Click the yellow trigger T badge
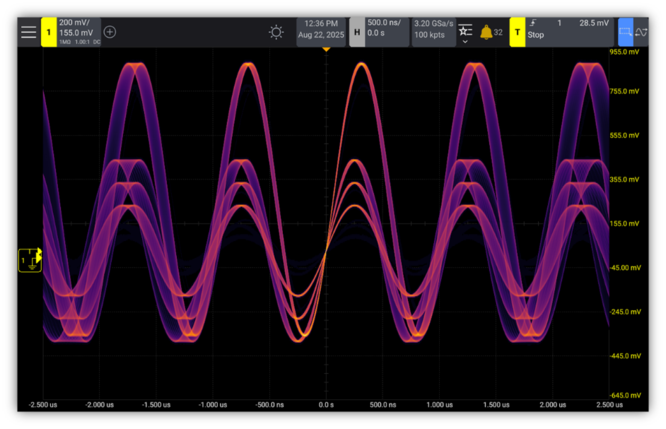The image size is (666, 429). pyautogui.click(x=517, y=32)
